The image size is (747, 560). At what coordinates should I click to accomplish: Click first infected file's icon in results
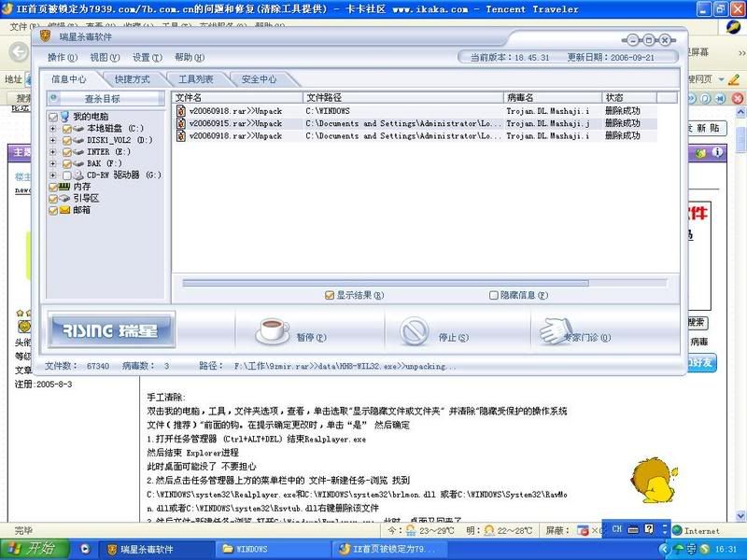(181, 111)
